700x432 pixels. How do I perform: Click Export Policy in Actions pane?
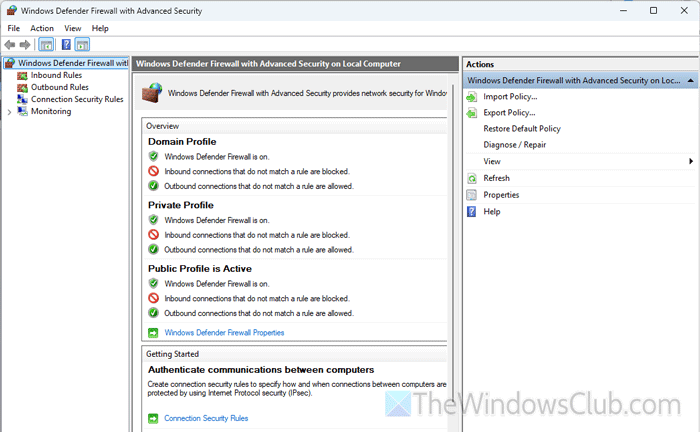pos(510,113)
